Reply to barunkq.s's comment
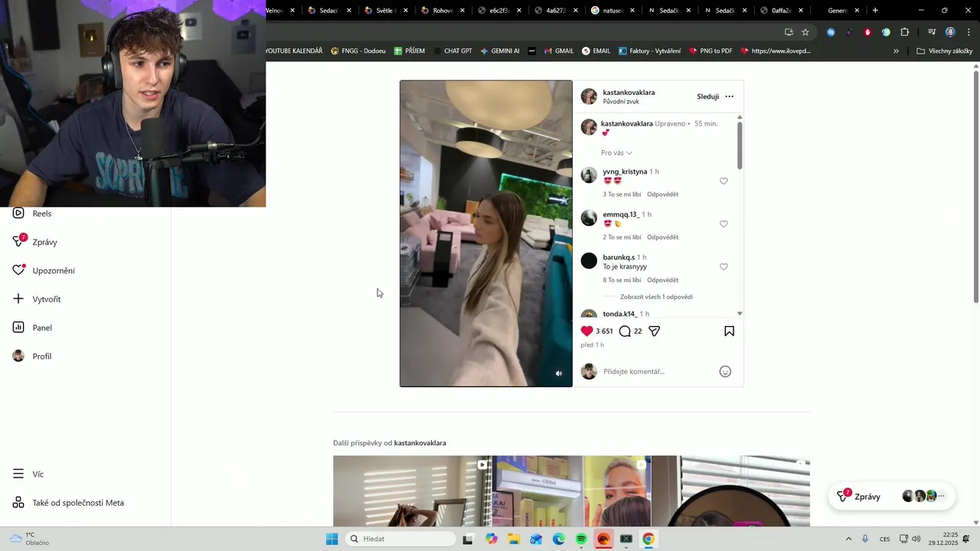This screenshot has height=551, width=980. pos(662,280)
